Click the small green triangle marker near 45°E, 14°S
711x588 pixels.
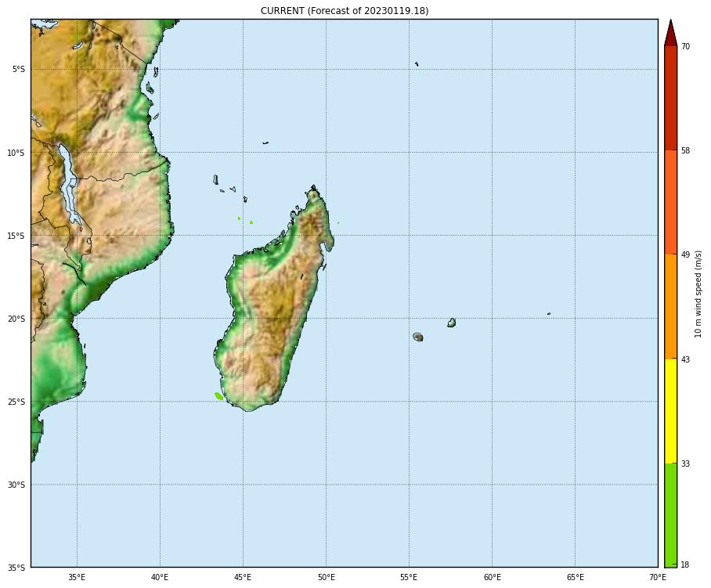coord(251,222)
